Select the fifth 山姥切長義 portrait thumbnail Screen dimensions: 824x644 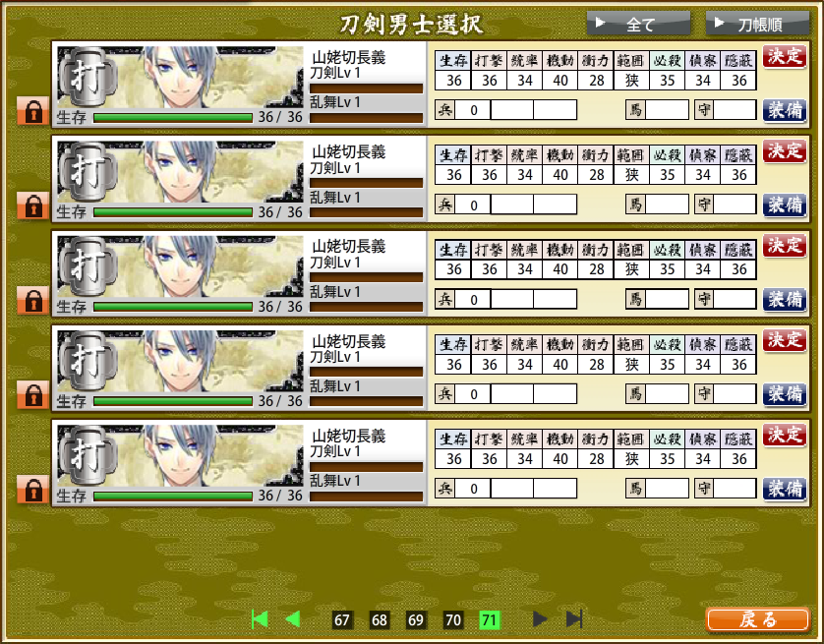(x=180, y=455)
